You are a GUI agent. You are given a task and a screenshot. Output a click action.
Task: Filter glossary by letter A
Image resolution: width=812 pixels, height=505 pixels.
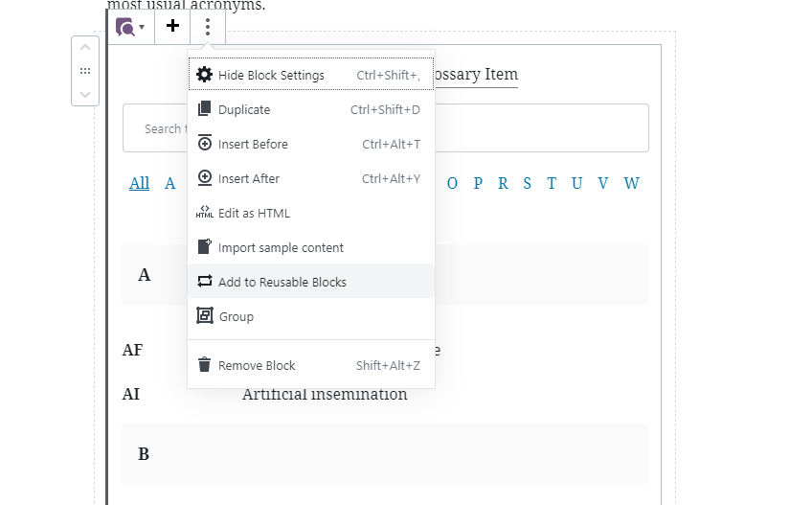(170, 183)
